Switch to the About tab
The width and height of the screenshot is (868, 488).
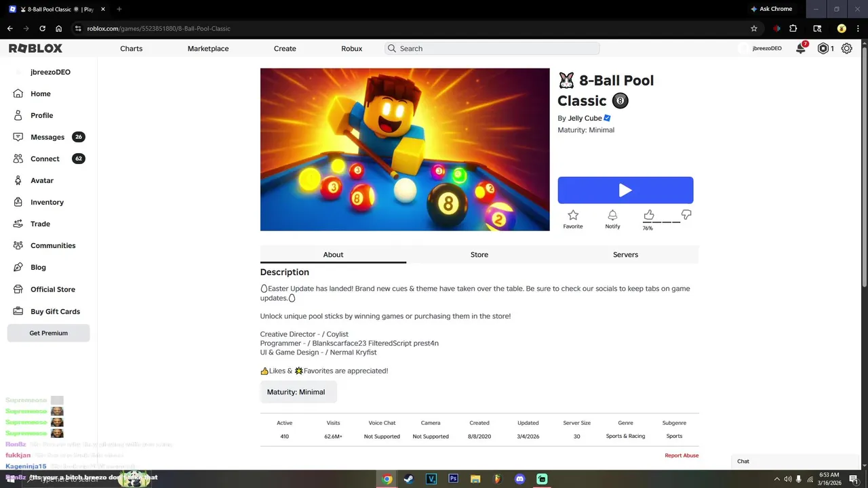coord(333,254)
